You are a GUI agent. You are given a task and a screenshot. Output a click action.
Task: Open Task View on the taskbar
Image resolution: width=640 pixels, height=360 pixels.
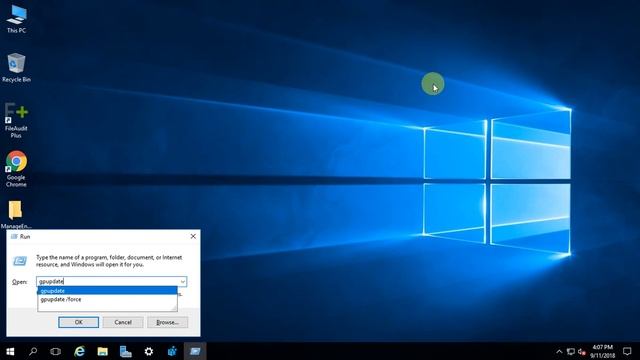(x=56, y=351)
